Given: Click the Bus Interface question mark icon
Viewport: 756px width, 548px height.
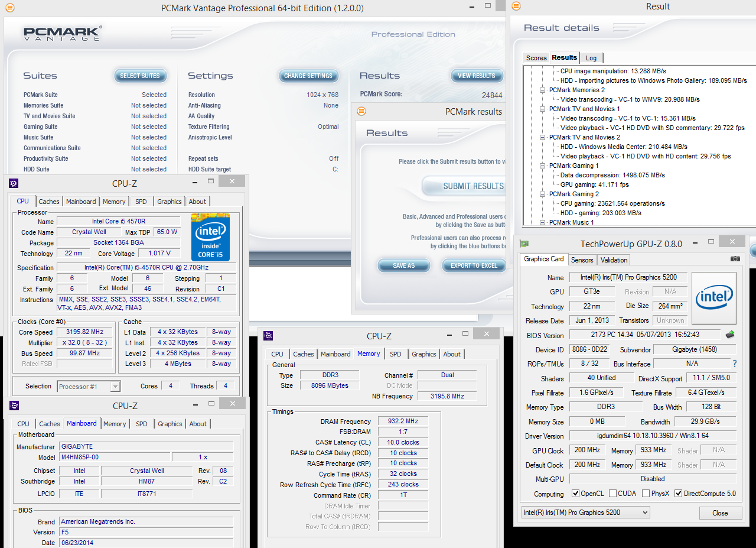Looking at the screenshot, I should pos(735,364).
